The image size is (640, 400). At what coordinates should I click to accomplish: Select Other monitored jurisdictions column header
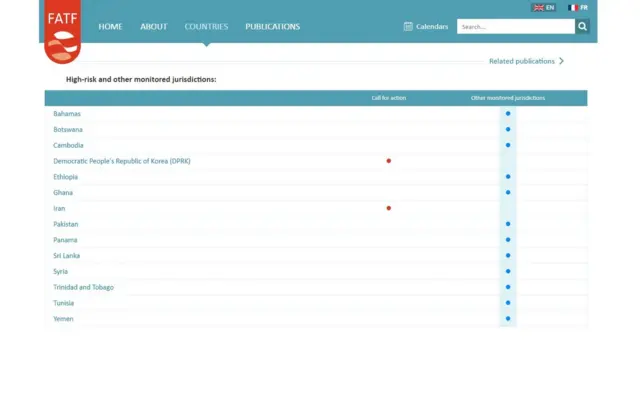(x=508, y=98)
